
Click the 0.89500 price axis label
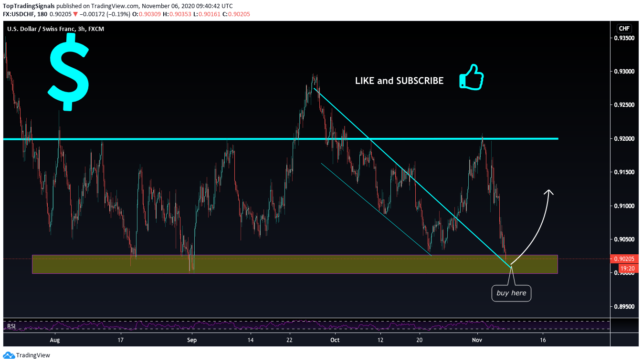click(624, 307)
